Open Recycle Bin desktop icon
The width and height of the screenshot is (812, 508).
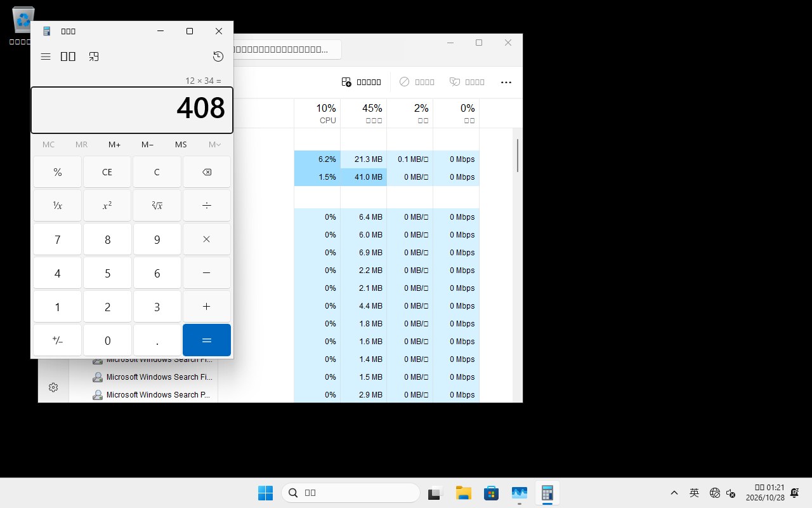[23, 25]
